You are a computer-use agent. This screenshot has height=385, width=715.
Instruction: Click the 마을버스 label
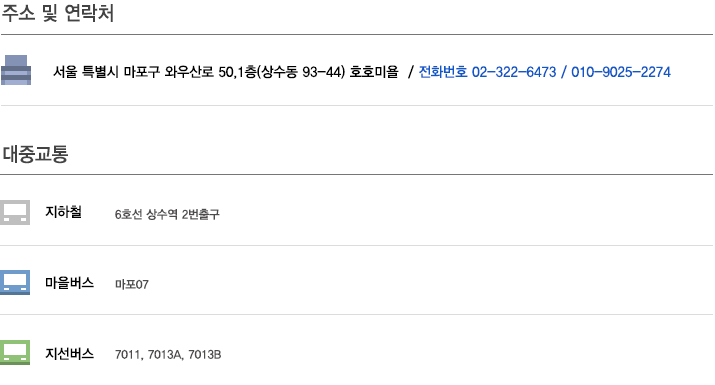pyautogui.click(x=69, y=283)
